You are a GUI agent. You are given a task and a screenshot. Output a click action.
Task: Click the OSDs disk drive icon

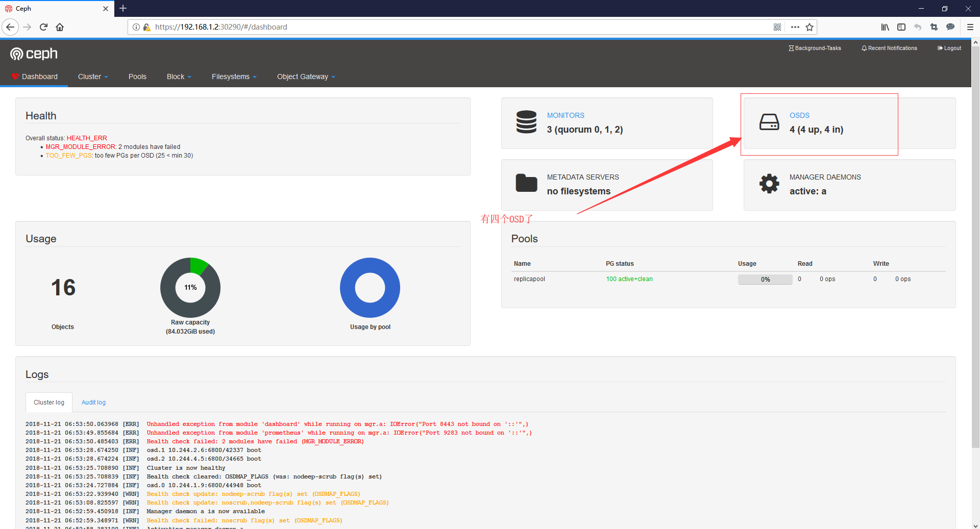click(769, 122)
